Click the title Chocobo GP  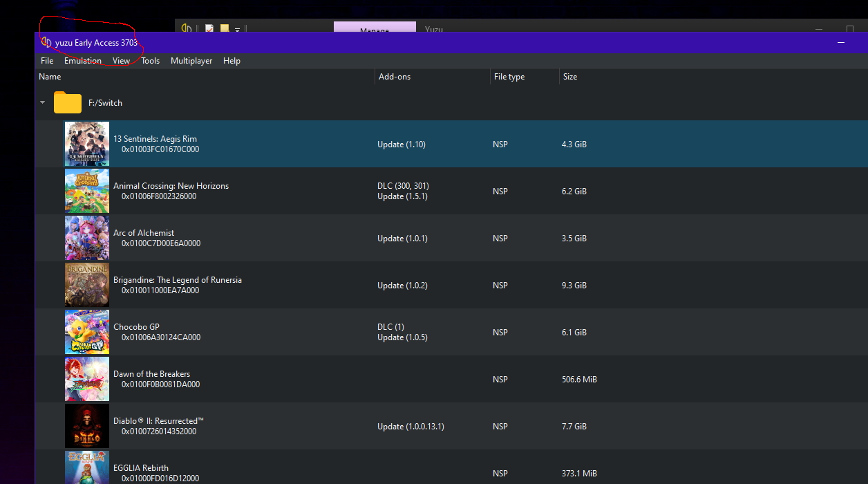coord(136,327)
